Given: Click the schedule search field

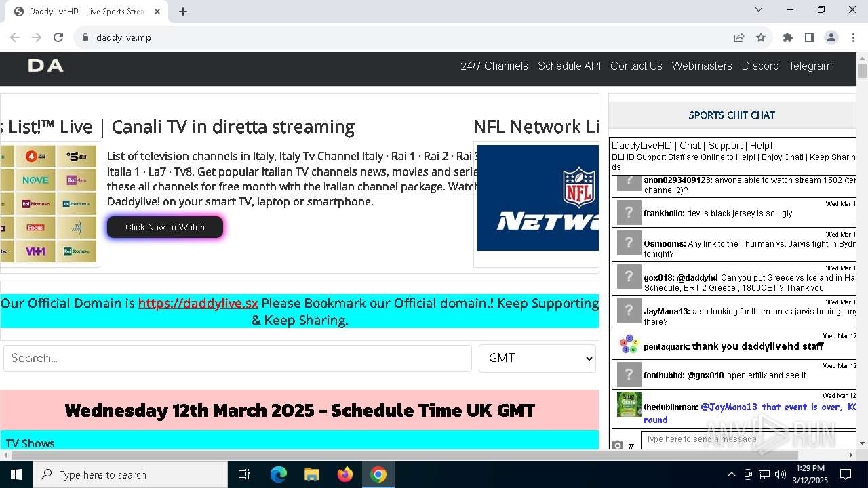Looking at the screenshot, I should [237, 358].
